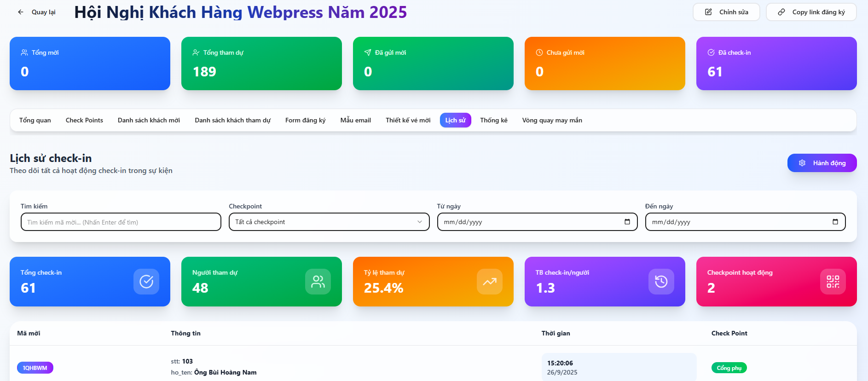Open calendar picker in Đến ngày field
This screenshot has height=381, width=868.
point(835,222)
